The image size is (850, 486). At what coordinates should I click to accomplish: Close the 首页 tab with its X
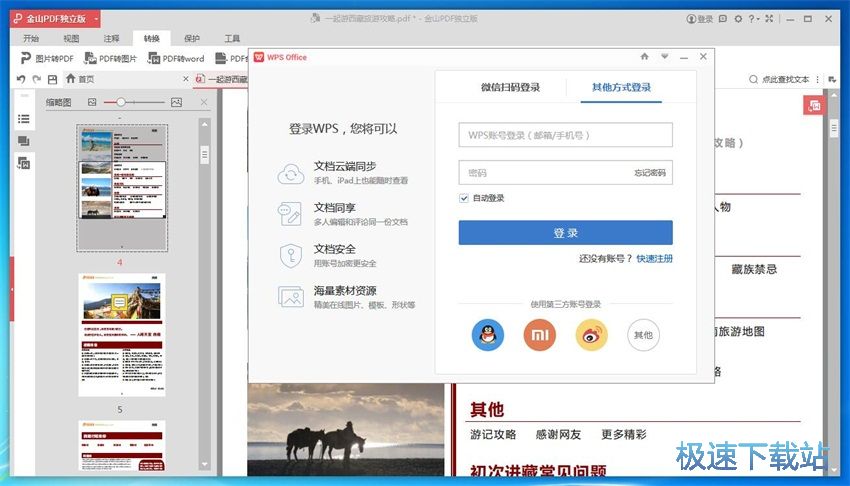[185, 79]
